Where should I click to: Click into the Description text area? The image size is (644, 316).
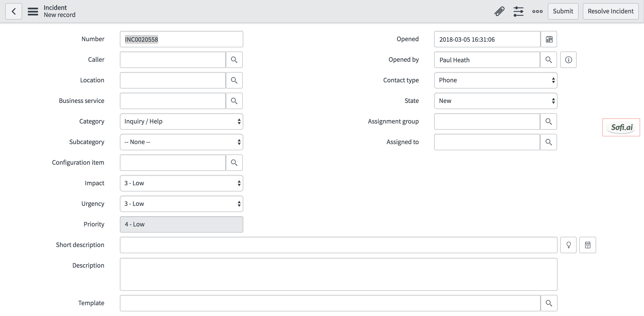(338, 274)
